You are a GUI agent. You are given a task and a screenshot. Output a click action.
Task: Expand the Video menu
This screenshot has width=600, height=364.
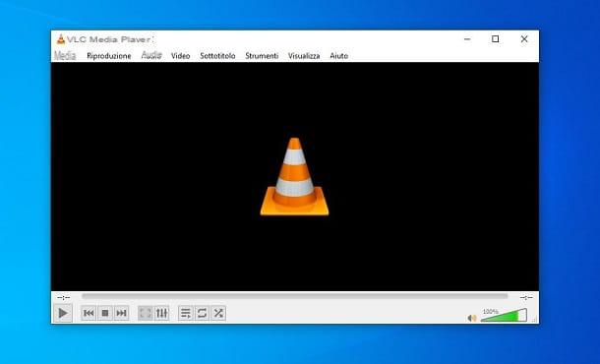click(x=181, y=56)
